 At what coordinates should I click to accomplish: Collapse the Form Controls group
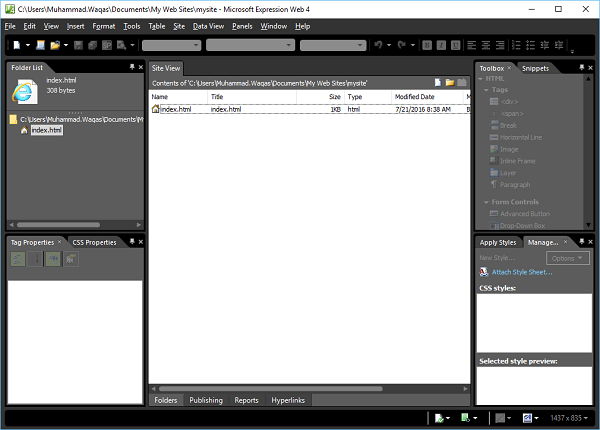tap(486, 202)
